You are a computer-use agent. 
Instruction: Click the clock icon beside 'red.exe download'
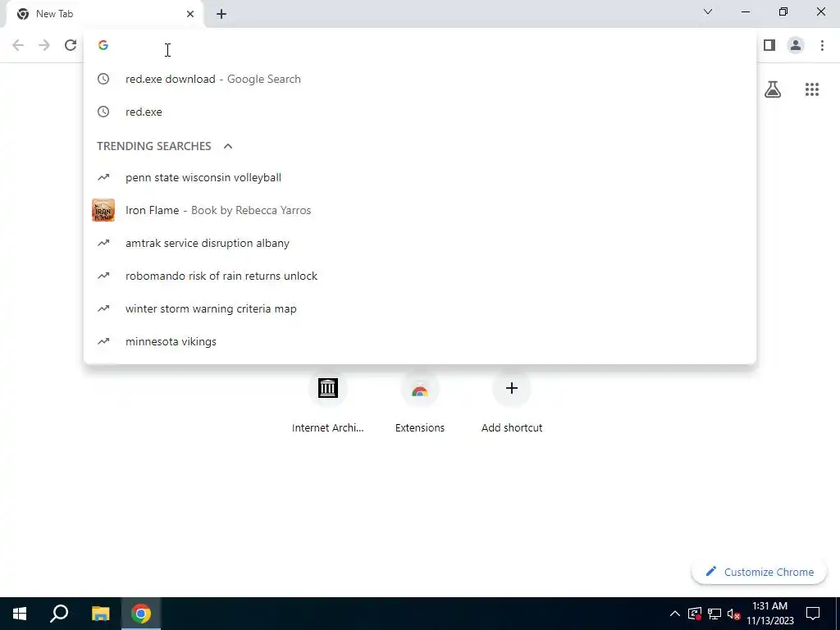coord(103,80)
